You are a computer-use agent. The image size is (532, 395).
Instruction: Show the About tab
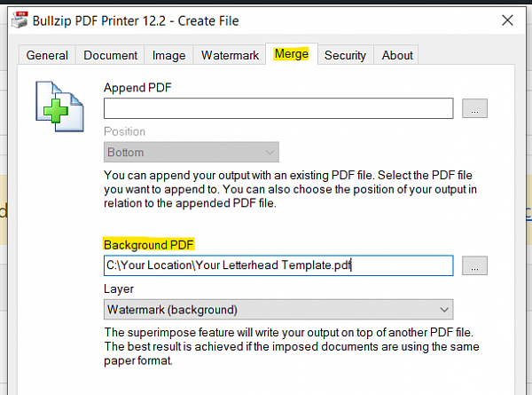coord(397,55)
